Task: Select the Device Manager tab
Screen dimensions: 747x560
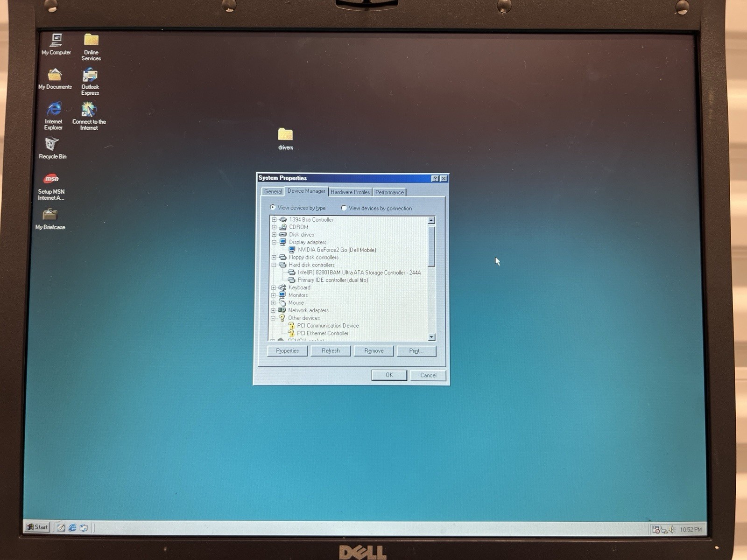Action: 306,191
